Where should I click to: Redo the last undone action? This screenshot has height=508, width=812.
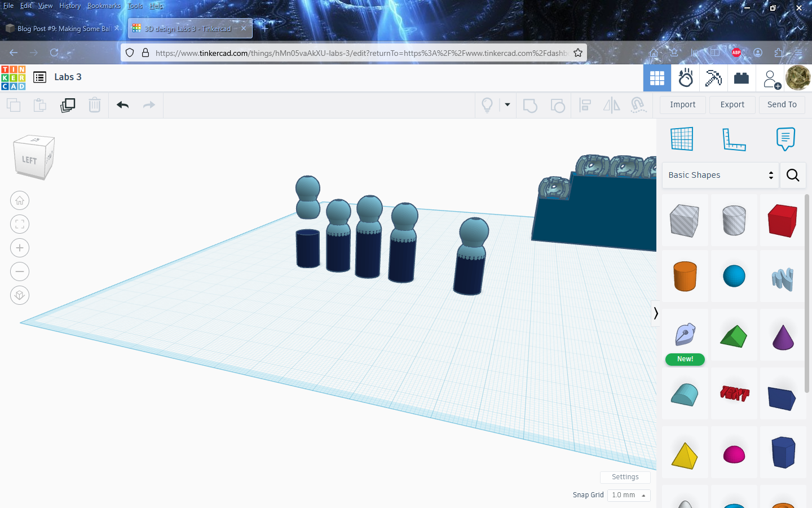coord(149,105)
